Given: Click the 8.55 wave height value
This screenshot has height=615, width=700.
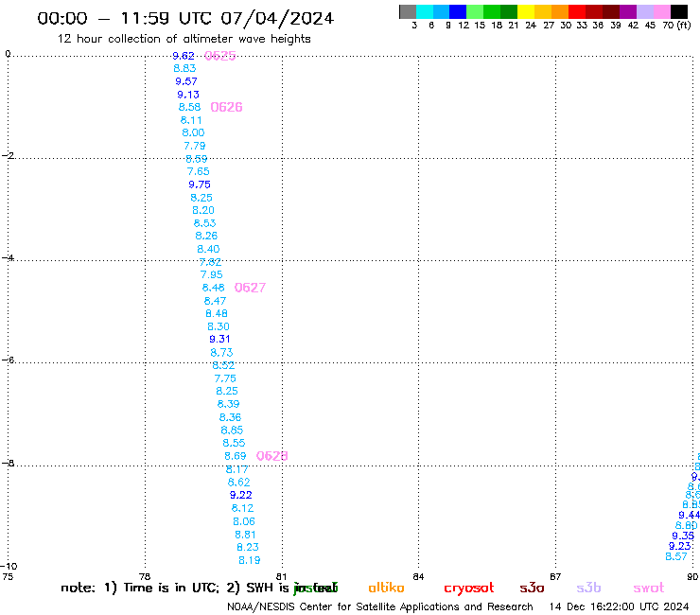Looking at the screenshot, I should (x=234, y=443).
